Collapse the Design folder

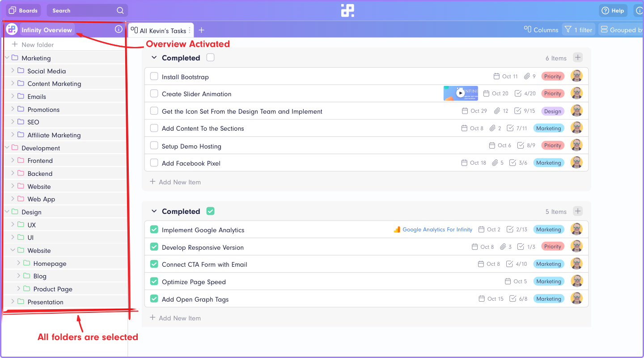click(7, 212)
